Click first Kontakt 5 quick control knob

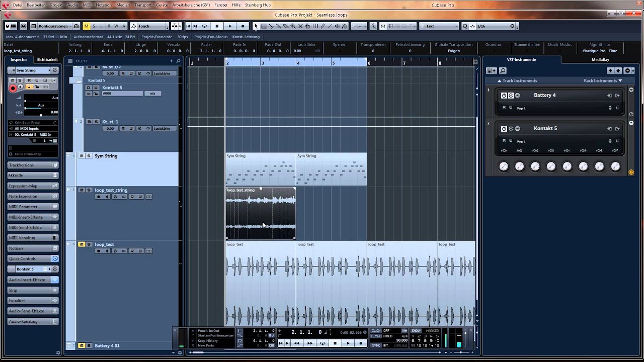click(504, 166)
